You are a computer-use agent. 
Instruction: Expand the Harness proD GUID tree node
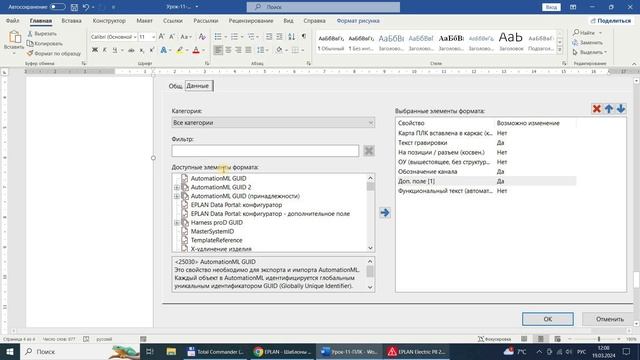[x=177, y=223]
